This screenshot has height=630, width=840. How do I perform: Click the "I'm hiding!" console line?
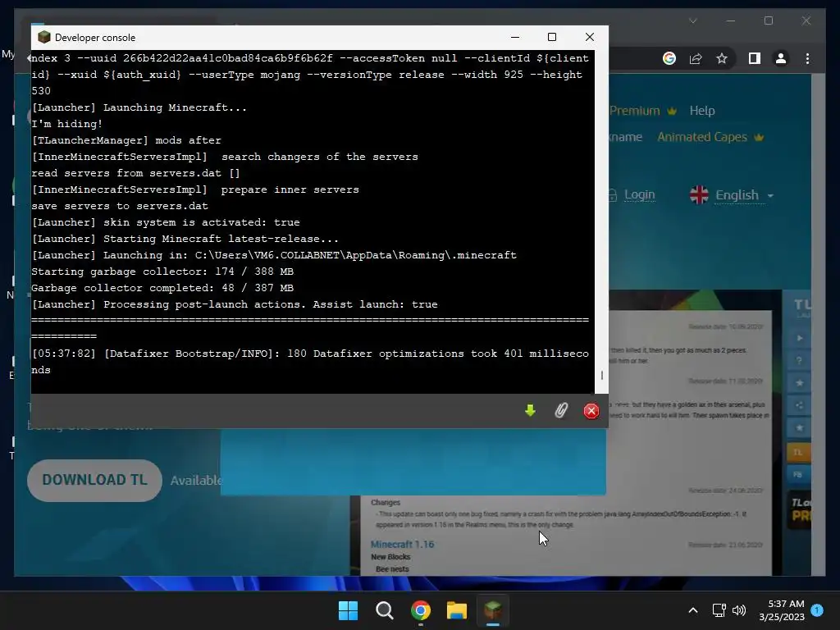(67, 125)
